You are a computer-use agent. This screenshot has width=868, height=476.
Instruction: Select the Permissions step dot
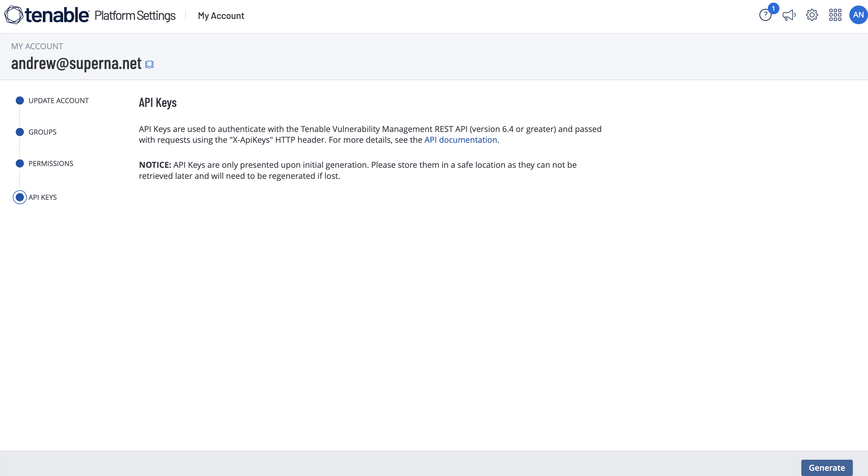20,163
